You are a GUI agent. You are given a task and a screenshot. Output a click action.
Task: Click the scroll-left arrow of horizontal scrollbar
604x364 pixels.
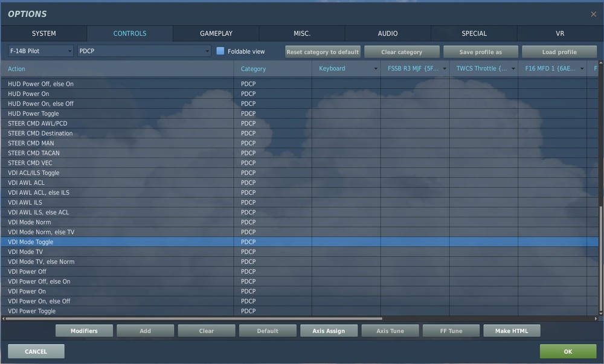click(x=3, y=319)
